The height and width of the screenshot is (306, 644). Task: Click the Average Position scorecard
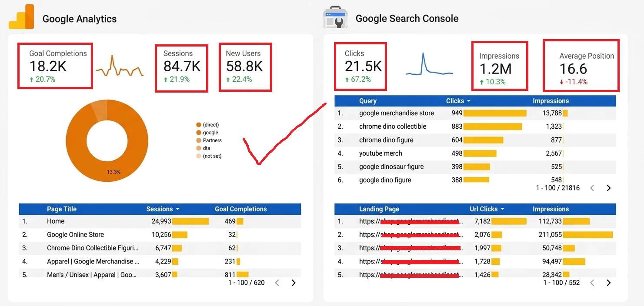[581, 66]
